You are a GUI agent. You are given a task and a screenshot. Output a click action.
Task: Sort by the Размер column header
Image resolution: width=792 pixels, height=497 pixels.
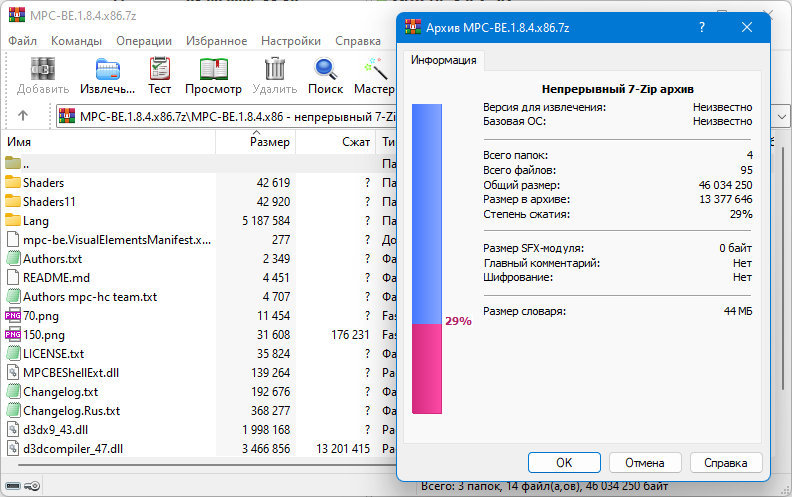[256, 142]
